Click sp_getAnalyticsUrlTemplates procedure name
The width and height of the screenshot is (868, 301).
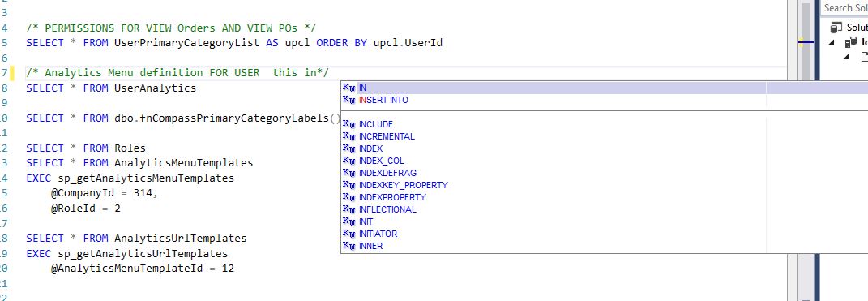(x=143, y=254)
